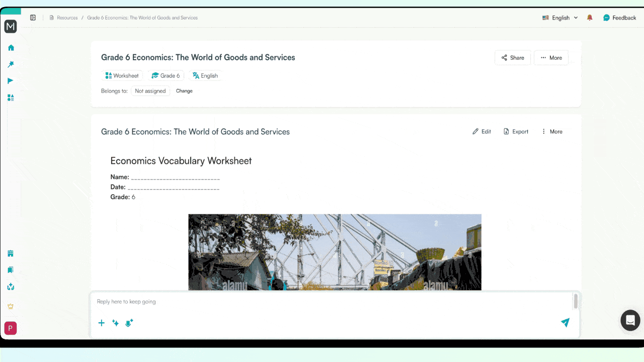The height and width of the screenshot is (362, 644).
Task: Click the Date blank line
Action: click(x=174, y=188)
